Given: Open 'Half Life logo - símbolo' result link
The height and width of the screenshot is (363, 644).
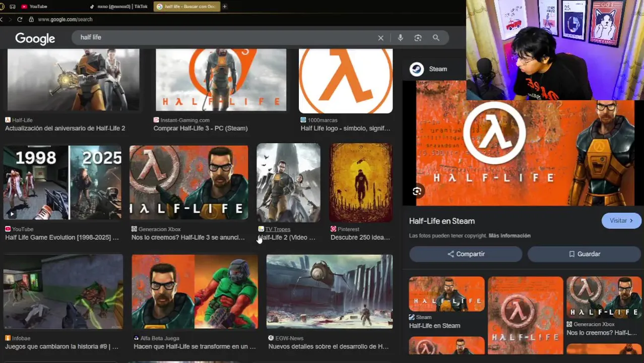Looking at the screenshot, I should [x=345, y=129].
